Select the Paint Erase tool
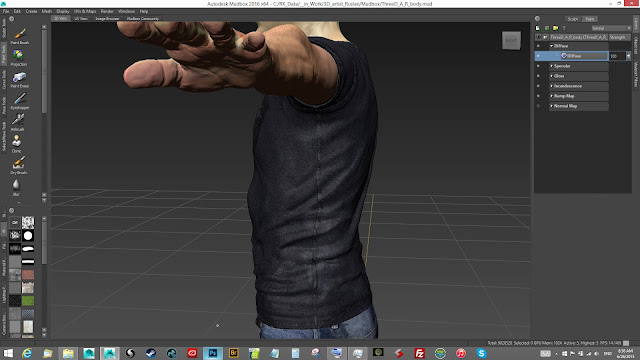Viewport: 640px width, 360px height. tap(19, 80)
